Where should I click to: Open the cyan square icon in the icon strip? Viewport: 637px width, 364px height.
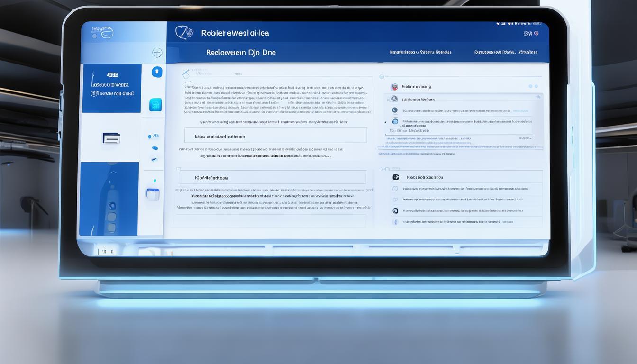tap(155, 105)
